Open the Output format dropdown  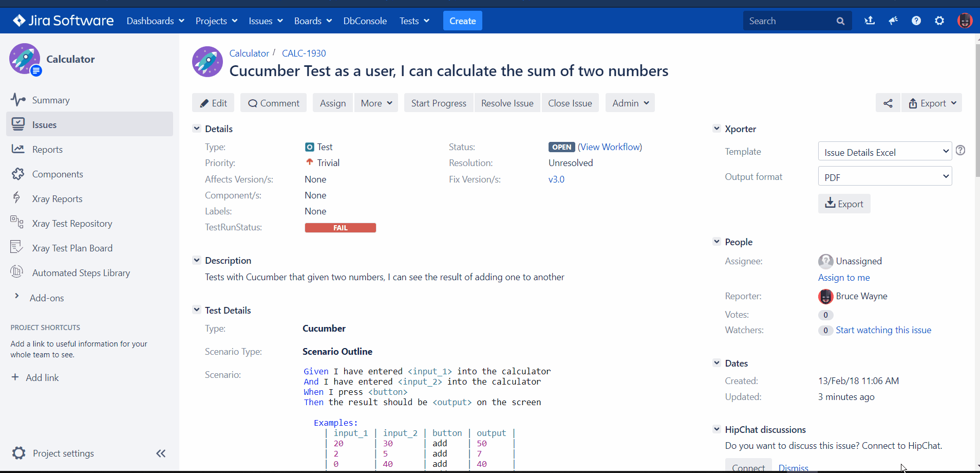click(884, 177)
